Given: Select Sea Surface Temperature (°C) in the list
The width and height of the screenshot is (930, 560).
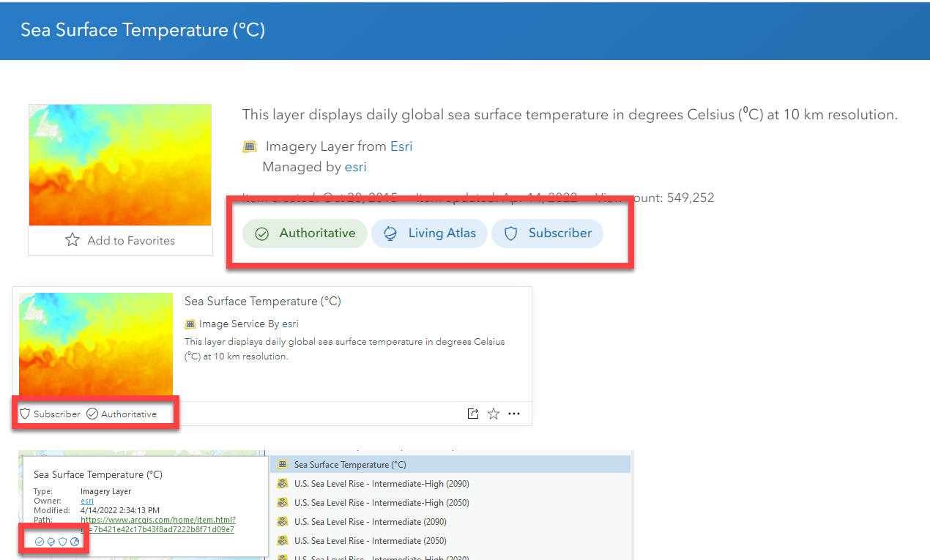Looking at the screenshot, I should click(349, 465).
